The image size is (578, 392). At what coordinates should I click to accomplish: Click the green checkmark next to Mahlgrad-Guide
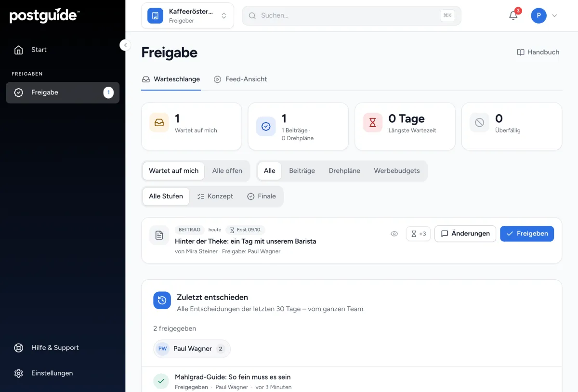[161, 381]
